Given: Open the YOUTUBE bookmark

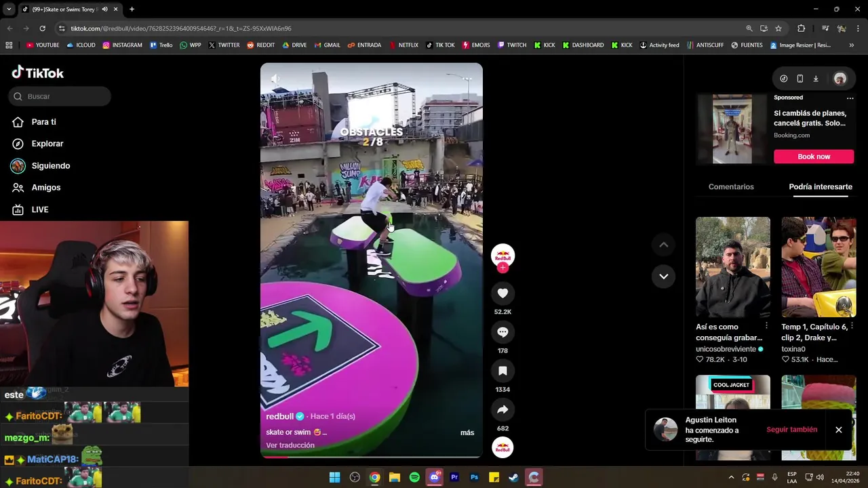Looking at the screenshot, I should tap(43, 45).
